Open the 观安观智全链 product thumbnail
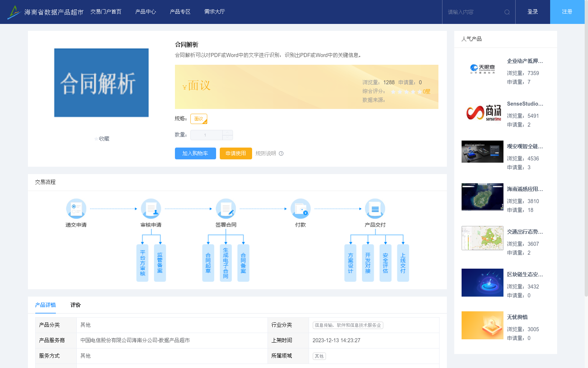Viewport: 588px width, 368px height. pos(483,152)
